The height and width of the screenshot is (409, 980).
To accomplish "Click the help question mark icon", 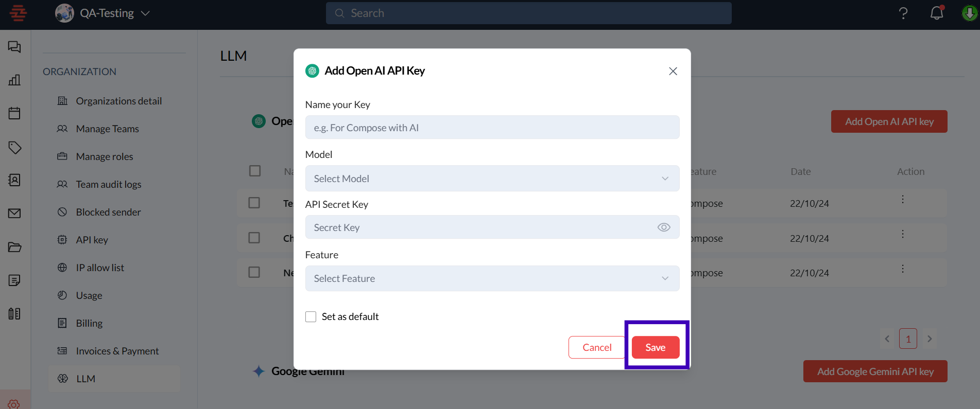I will point(903,13).
